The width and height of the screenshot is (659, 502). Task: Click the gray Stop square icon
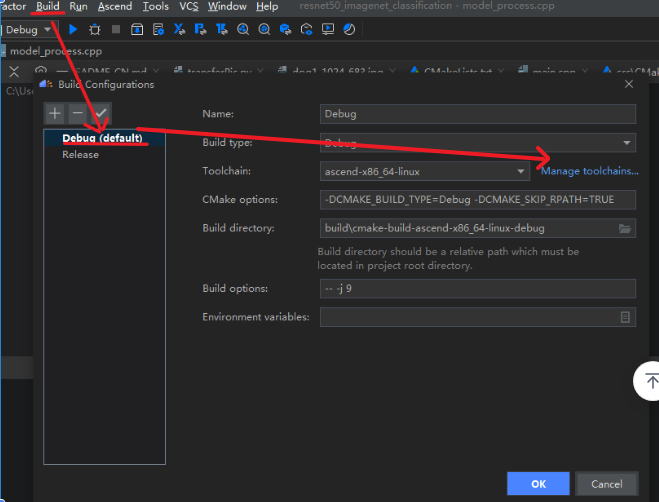tap(116, 29)
